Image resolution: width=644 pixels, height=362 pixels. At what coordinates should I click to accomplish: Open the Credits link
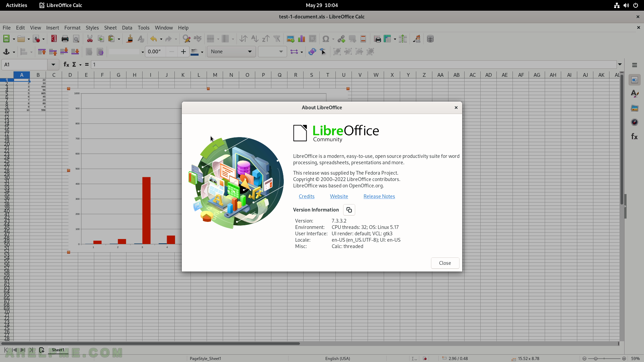click(307, 196)
